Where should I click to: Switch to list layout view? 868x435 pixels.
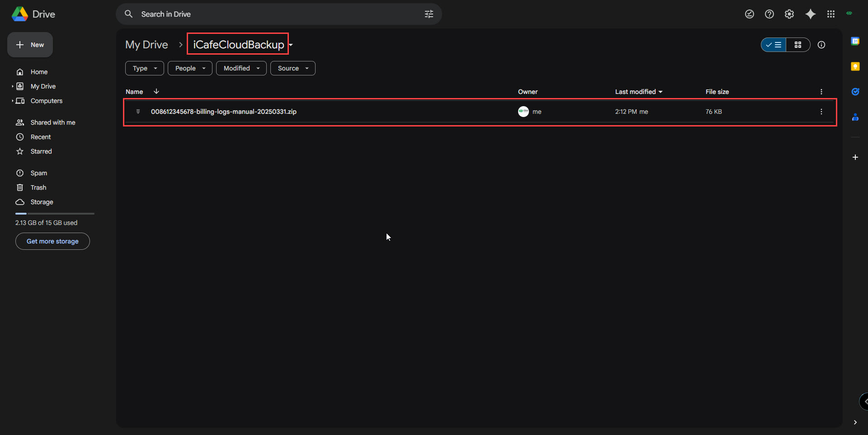click(x=774, y=45)
